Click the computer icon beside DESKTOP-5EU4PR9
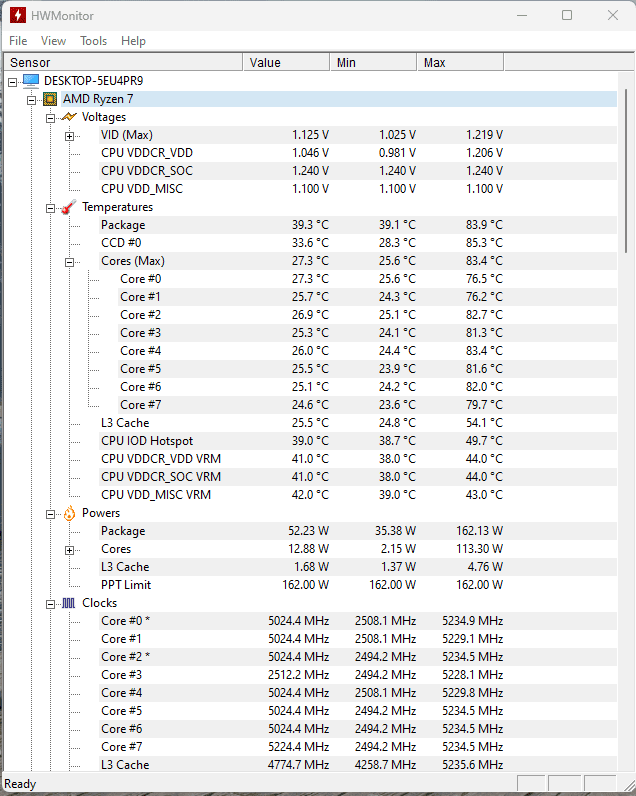 [31, 81]
